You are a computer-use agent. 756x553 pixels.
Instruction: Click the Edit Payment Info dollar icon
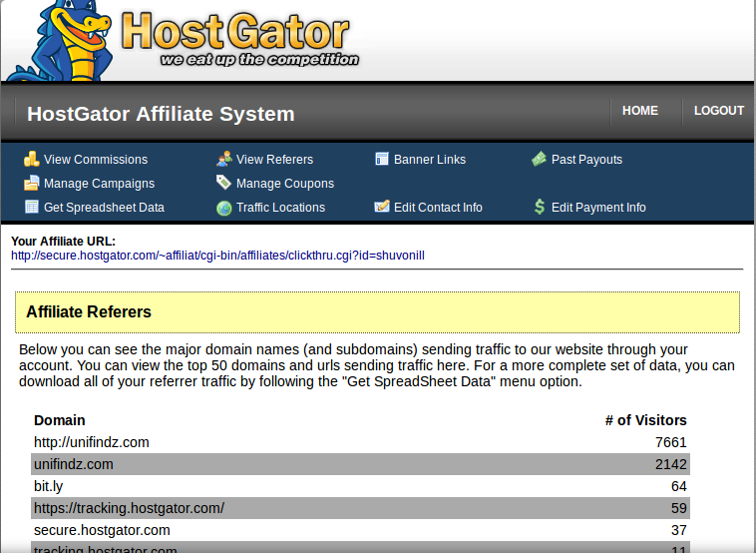tap(540, 207)
